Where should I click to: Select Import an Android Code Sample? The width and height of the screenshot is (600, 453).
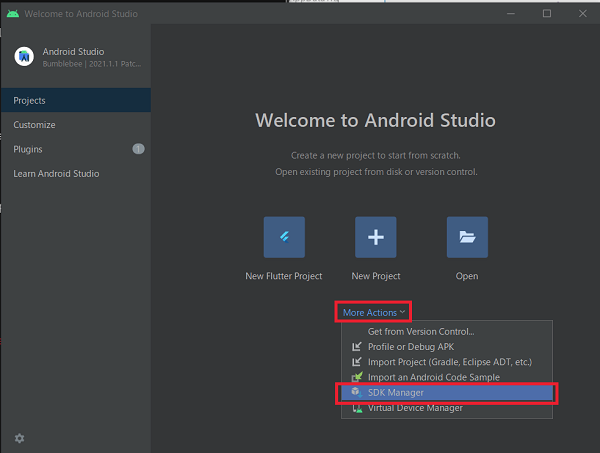click(x=447, y=377)
